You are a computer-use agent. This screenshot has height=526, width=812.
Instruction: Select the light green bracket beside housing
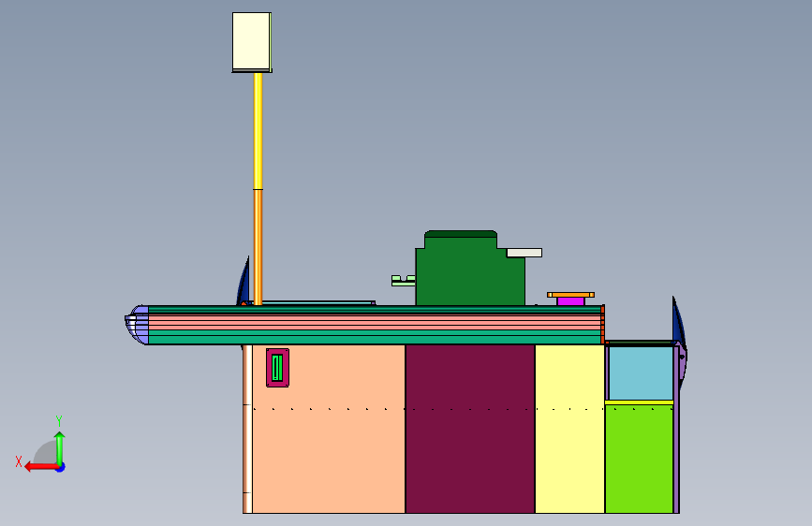pos(404,281)
